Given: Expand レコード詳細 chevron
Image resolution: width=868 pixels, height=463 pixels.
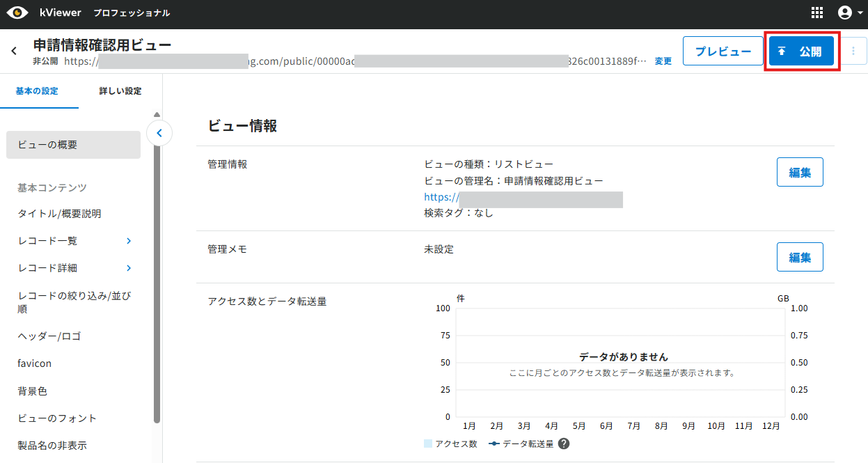Looking at the screenshot, I should 129,268.
